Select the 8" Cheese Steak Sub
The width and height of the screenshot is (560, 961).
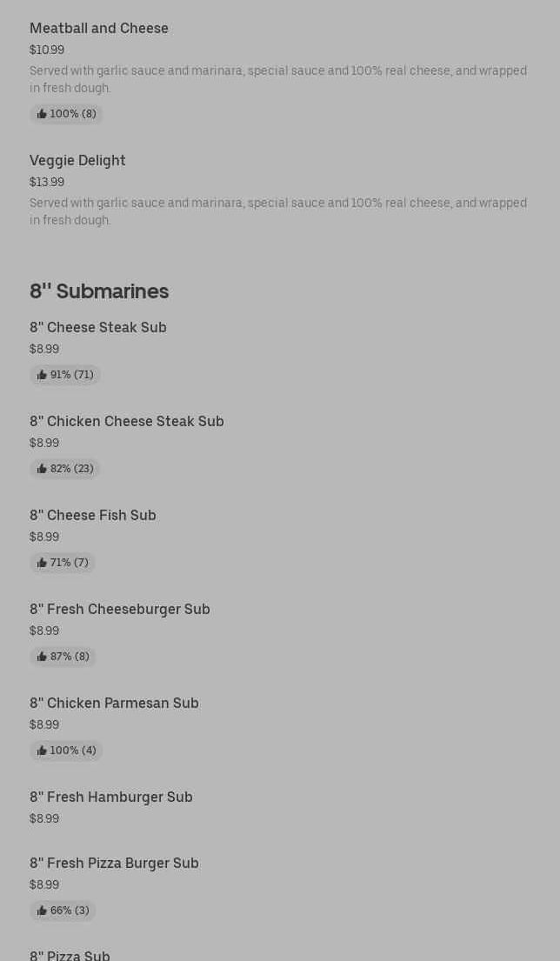click(98, 328)
